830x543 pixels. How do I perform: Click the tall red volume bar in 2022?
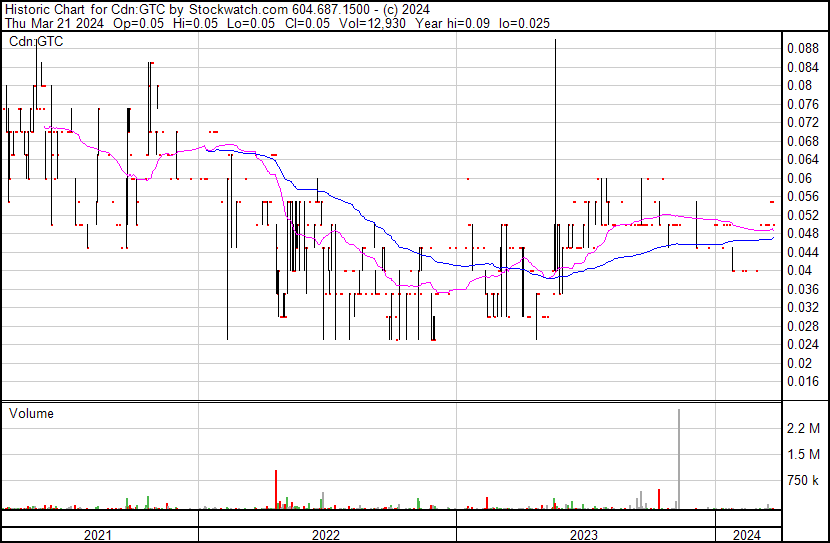pos(275,490)
